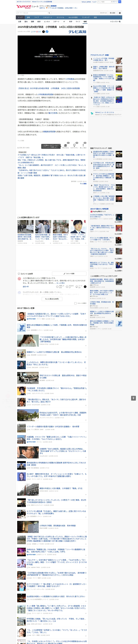This screenshot has width=138, height=644.
Task: Open the エキスパート navigation tab
Action: [x=48, y=17]
